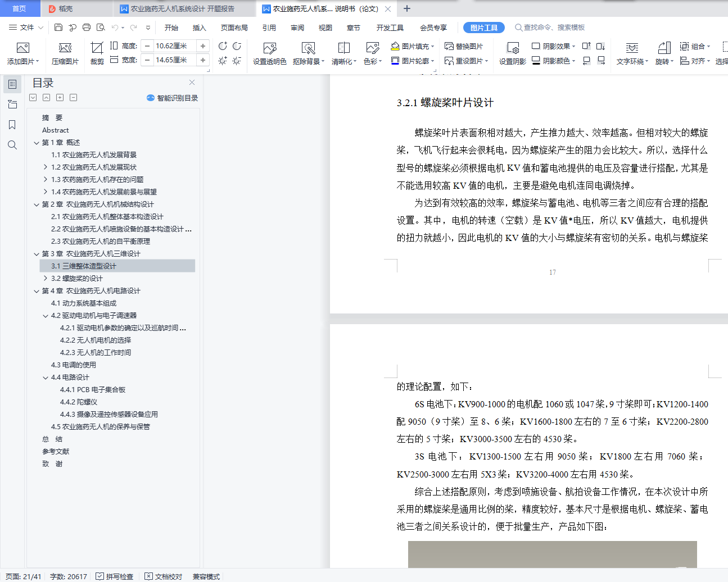728x582 pixels.
Task: Open the bookmark pane icon in sidebar
Action: (x=12, y=125)
